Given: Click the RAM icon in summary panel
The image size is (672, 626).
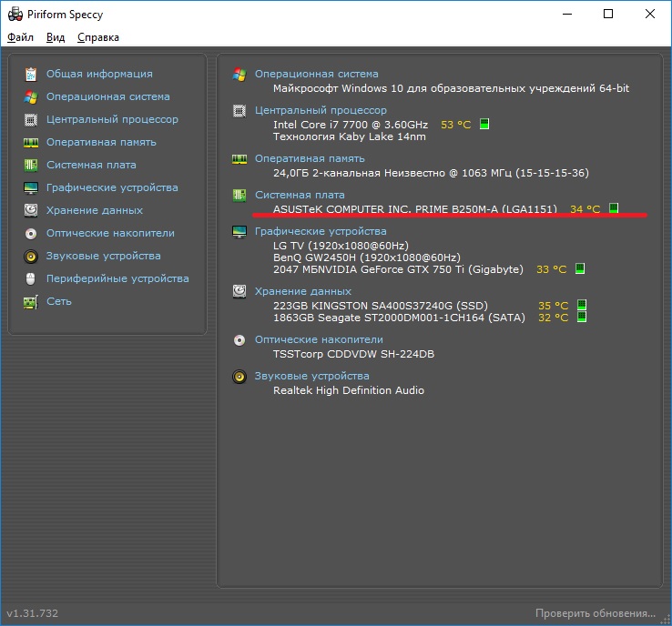Looking at the screenshot, I should (x=239, y=159).
